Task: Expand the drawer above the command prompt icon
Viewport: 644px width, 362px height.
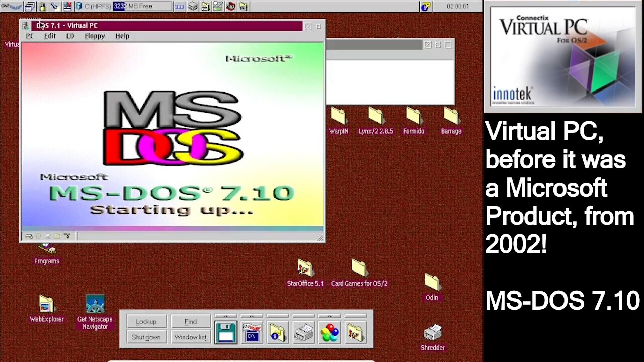Action: 252,316
